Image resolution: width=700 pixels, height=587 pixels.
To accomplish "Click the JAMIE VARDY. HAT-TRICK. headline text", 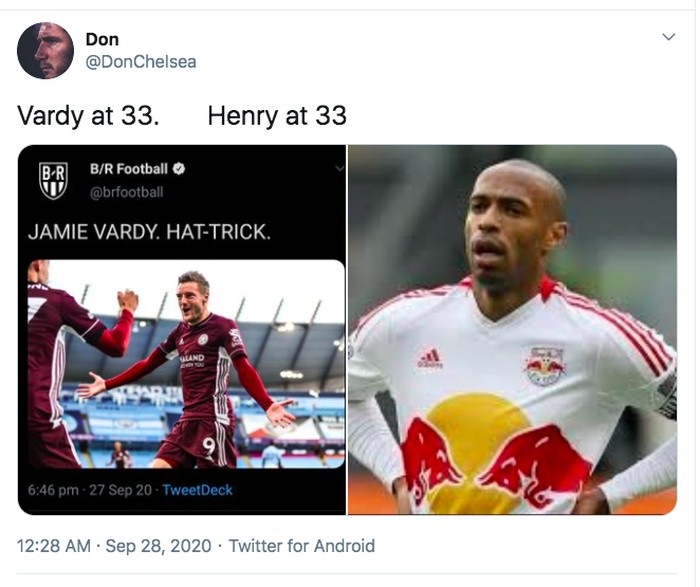I will pos(148,231).
